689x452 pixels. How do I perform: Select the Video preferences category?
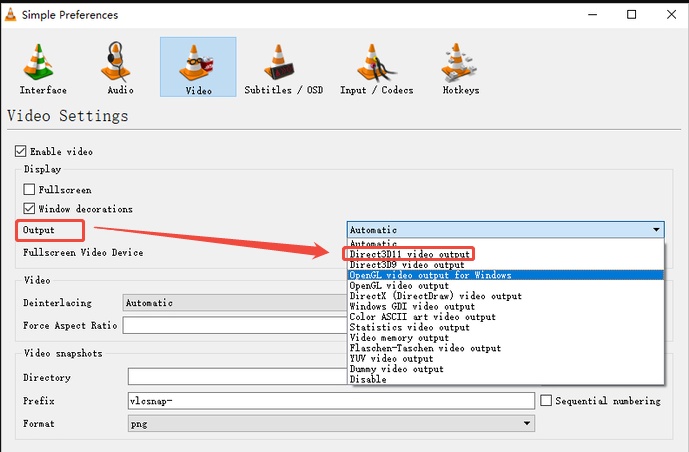198,67
